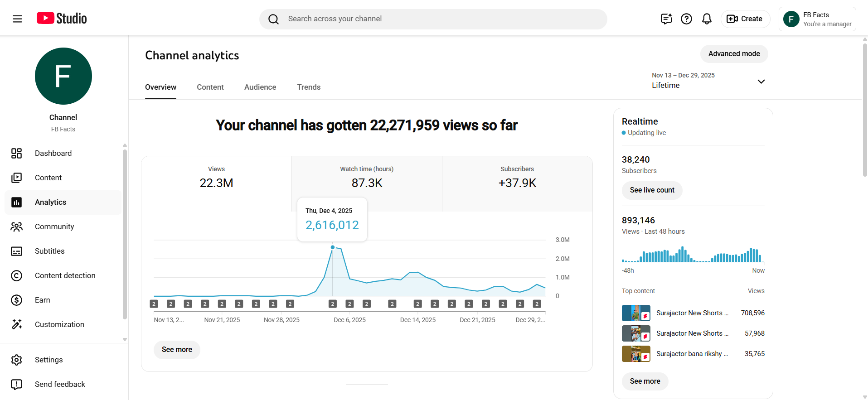Open Content detection in the sidebar
The height and width of the screenshot is (400, 868).
coord(65,275)
